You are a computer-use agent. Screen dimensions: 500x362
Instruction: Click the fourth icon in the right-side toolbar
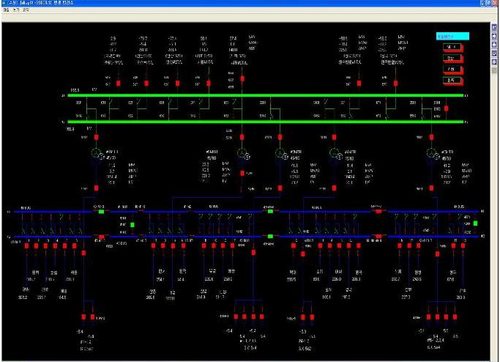pyautogui.click(x=495, y=53)
